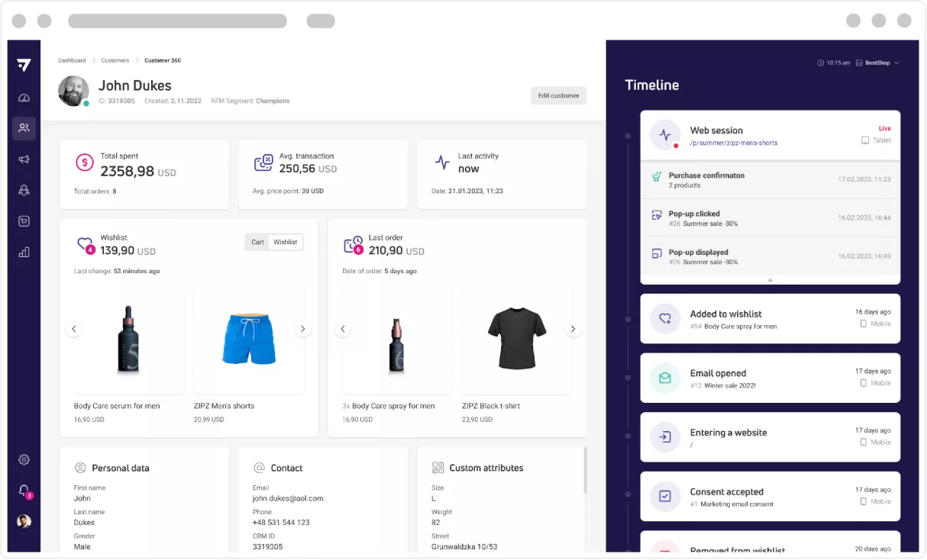
Task: Open the notifications bell with badge
Action: tap(24, 491)
